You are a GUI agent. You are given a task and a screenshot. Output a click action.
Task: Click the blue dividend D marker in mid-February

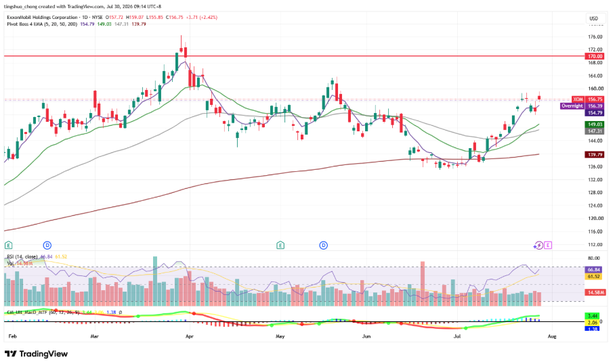pos(47,246)
